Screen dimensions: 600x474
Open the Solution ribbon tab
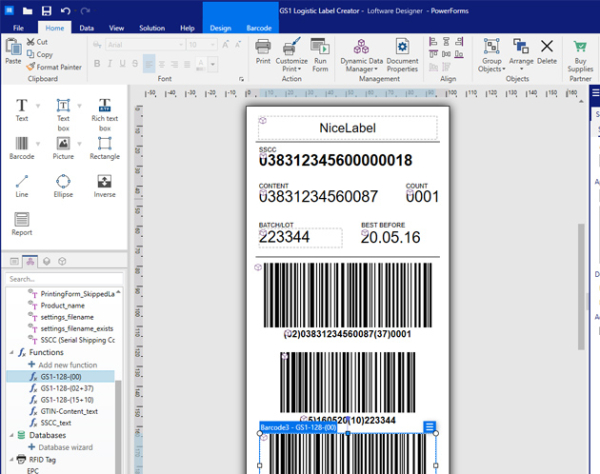[x=152, y=28]
